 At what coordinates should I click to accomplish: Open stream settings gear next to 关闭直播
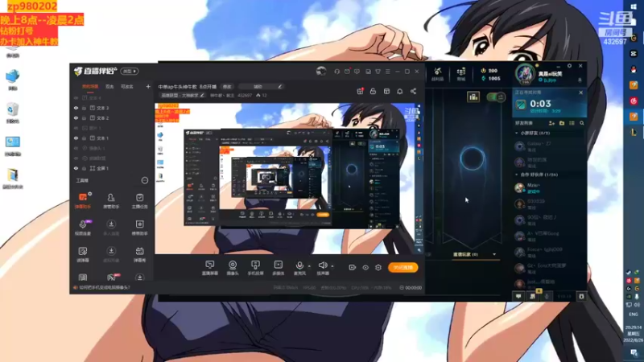click(378, 267)
